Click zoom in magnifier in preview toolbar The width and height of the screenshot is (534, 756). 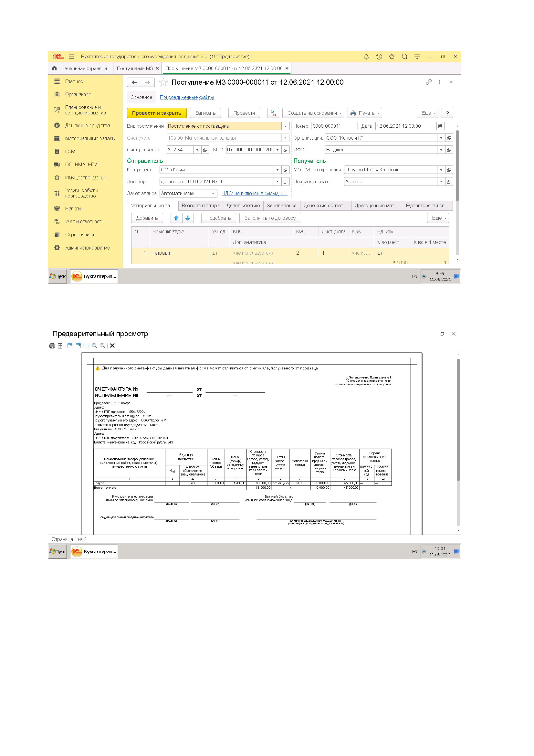tap(94, 346)
